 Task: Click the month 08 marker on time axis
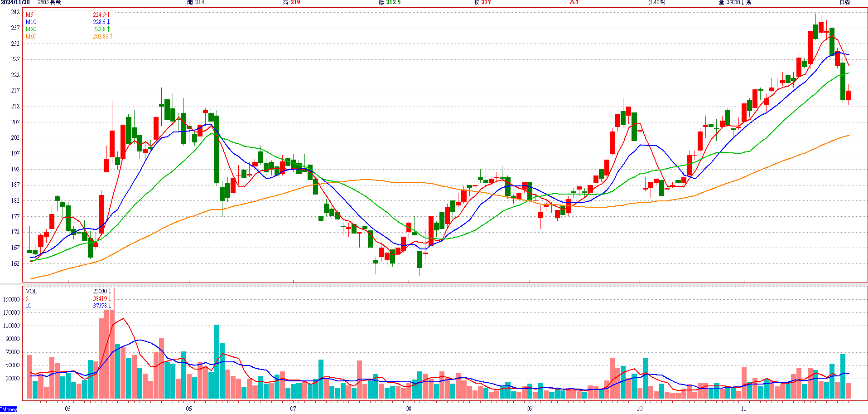click(409, 409)
